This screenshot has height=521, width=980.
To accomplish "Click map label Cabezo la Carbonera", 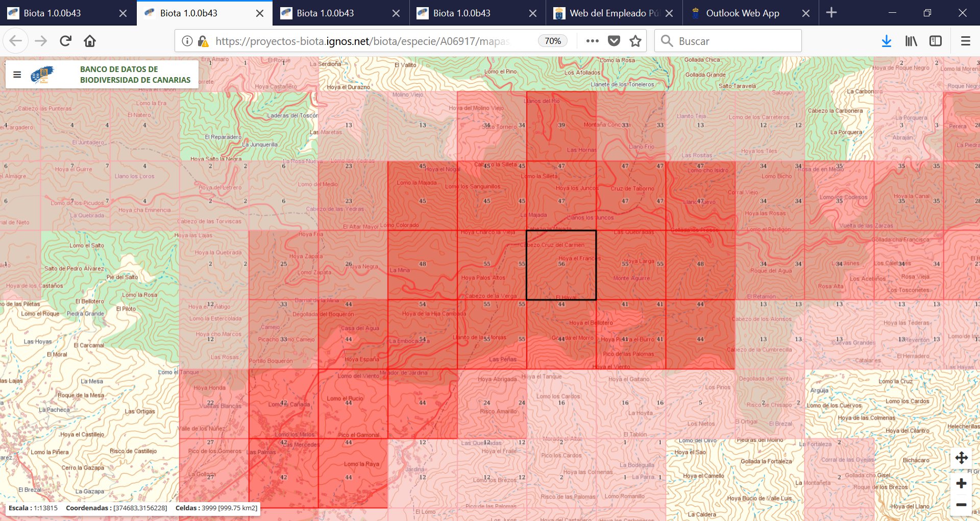I will point(835,111).
